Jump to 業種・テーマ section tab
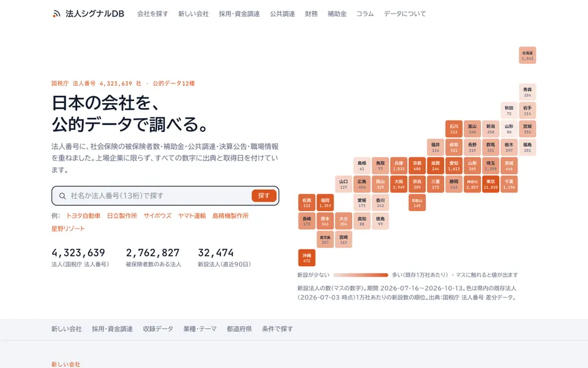This screenshot has width=588, height=368. (x=200, y=329)
